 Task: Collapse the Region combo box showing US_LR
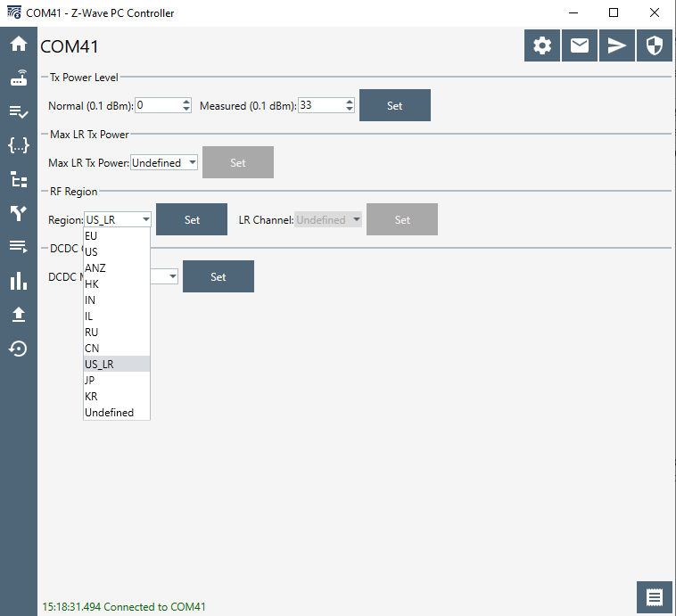point(118,220)
